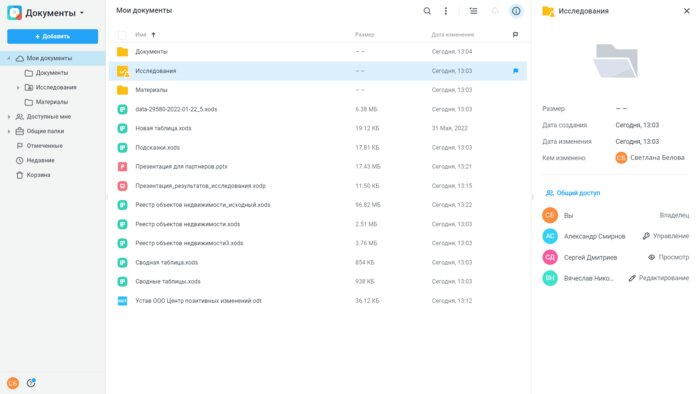Click the Светлана Белова modifier name
This screenshot has height=394, width=700.
pos(657,158)
